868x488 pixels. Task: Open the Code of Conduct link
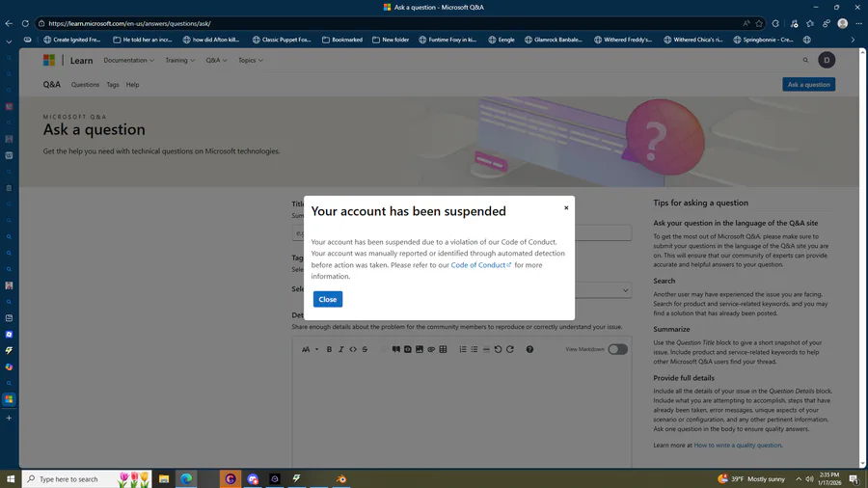coord(481,265)
